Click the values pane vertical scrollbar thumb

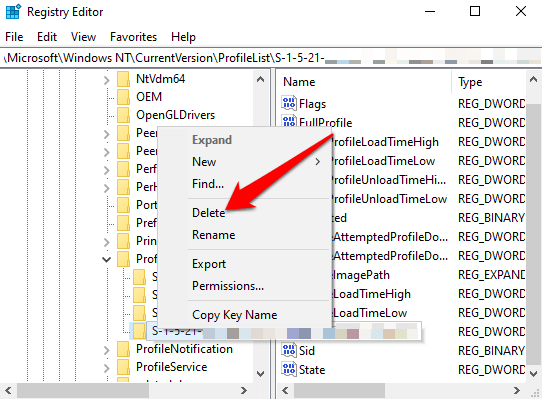coord(533,234)
